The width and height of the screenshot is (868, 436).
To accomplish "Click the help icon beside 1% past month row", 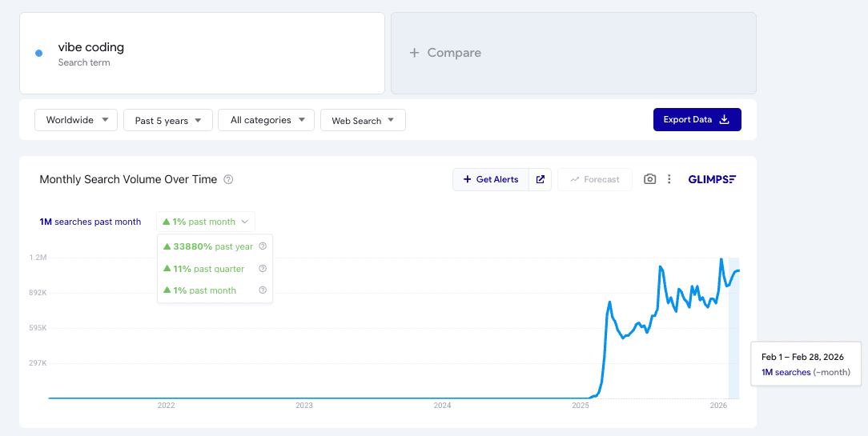I will (263, 290).
